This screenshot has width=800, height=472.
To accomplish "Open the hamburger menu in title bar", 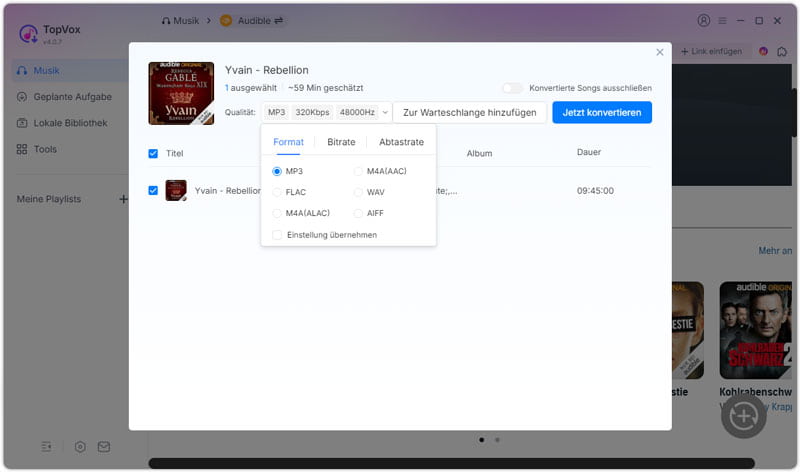I will [x=722, y=20].
